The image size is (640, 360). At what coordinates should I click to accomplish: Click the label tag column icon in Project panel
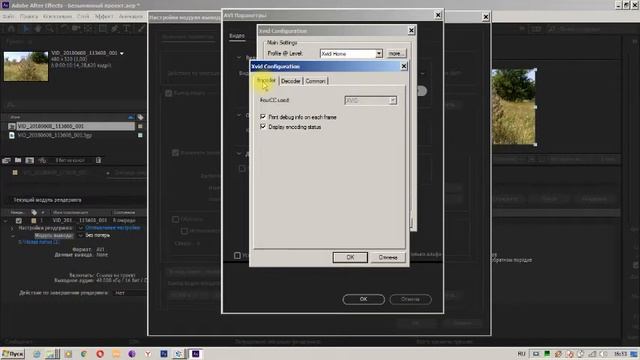[x=140, y=117]
